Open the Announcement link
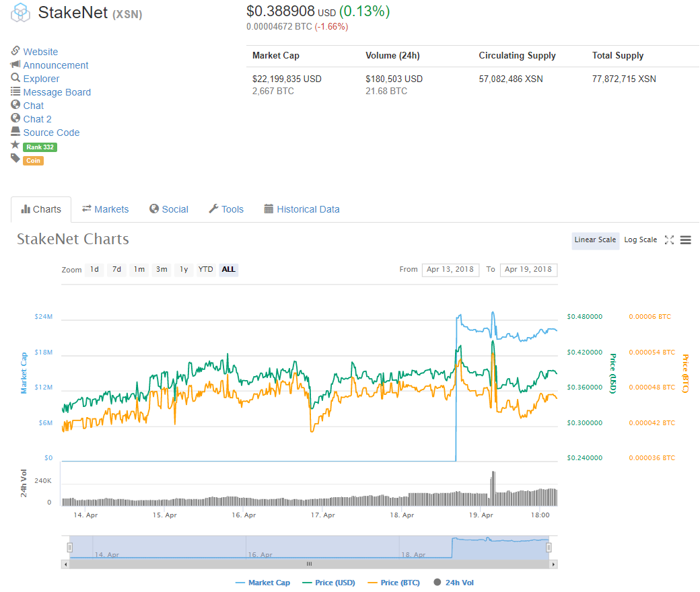Image resolution: width=700 pixels, height=592 pixels. 56,65
